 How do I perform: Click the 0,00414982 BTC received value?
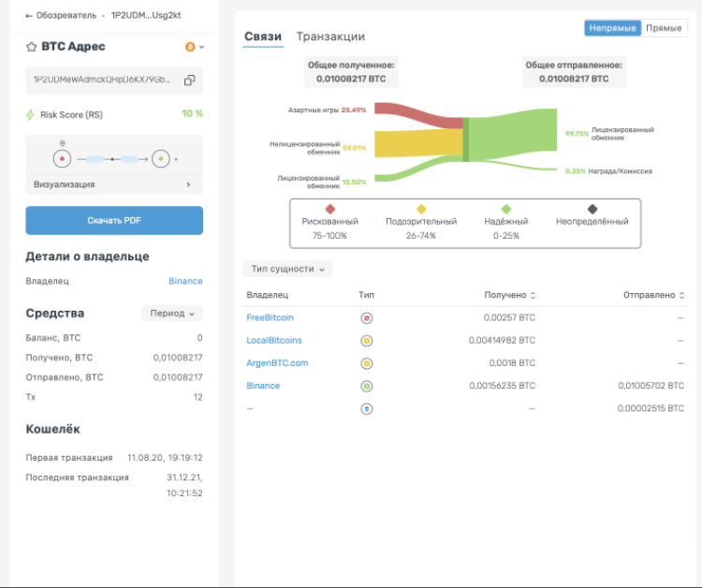click(502, 341)
